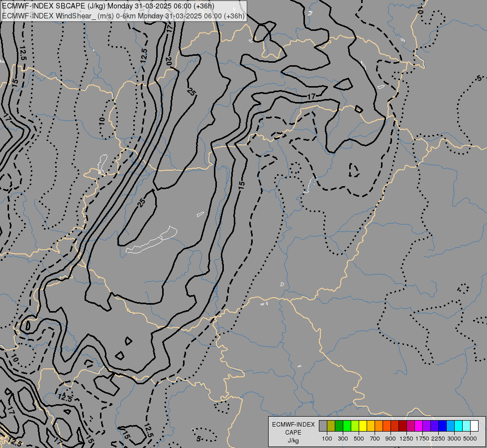Click the "J/kg" unit label in the legend
The height and width of the screenshot is (448, 487).
coord(293,441)
